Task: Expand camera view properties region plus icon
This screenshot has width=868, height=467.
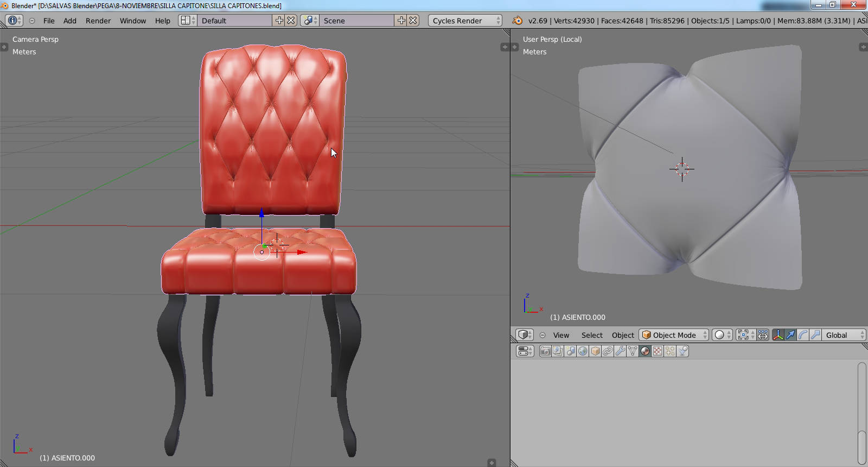Action: [504, 47]
